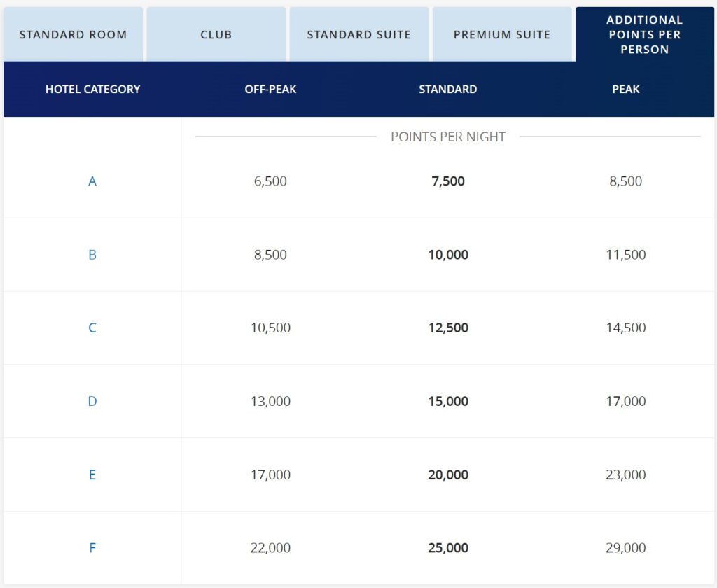The height and width of the screenshot is (588, 717).
Task: Select category D in the chart
Action: pyautogui.click(x=92, y=401)
